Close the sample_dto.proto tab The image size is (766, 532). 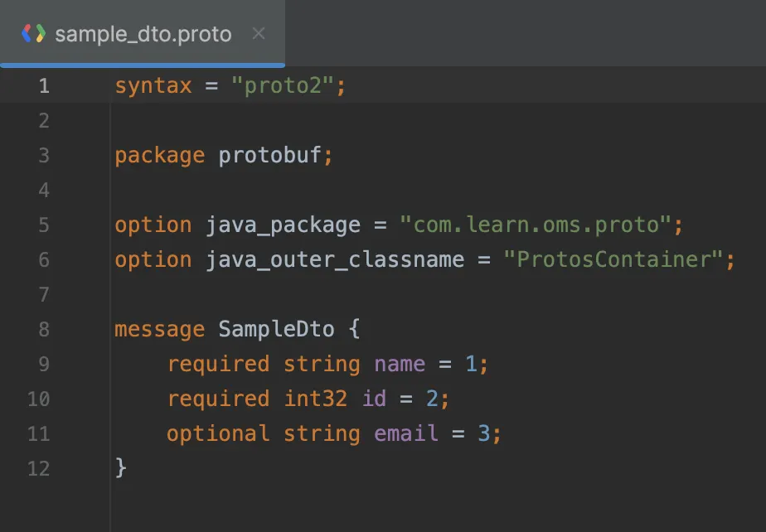(258, 33)
